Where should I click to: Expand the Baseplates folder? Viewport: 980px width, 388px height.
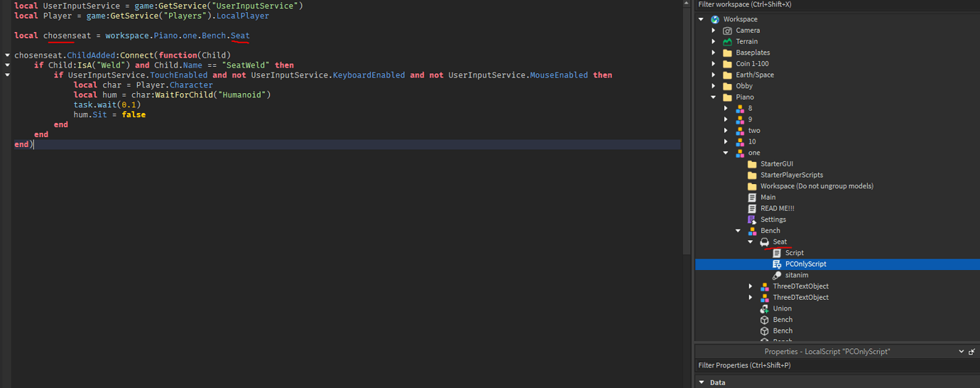click(714, 53)
